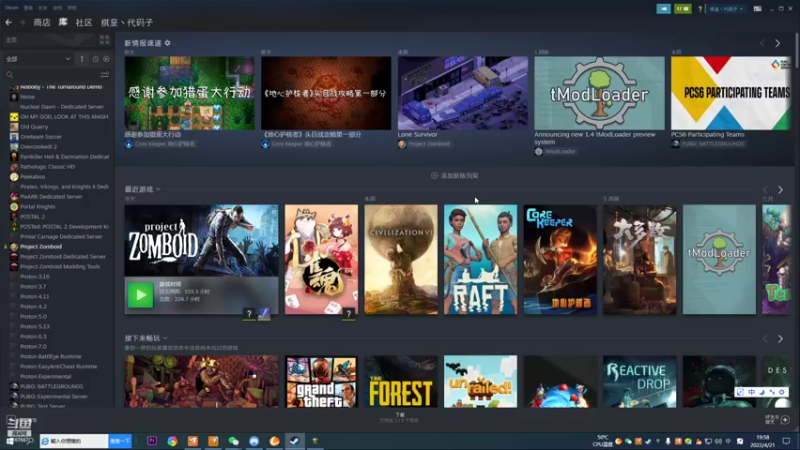Open the tModLoader news thumbnail
Image resolution: width=800 pixels, height=450 pixels.
[x=599, y=93]
